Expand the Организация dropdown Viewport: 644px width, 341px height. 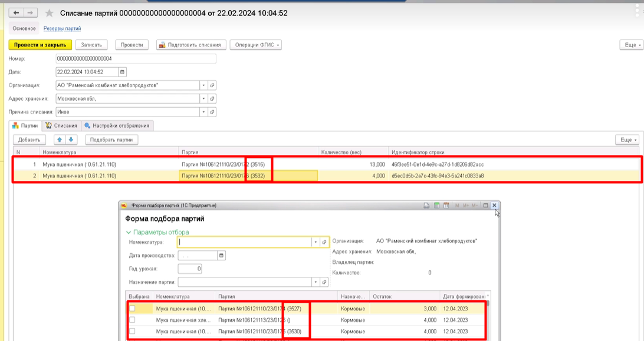pyautogui.click(x=203, y=85)
